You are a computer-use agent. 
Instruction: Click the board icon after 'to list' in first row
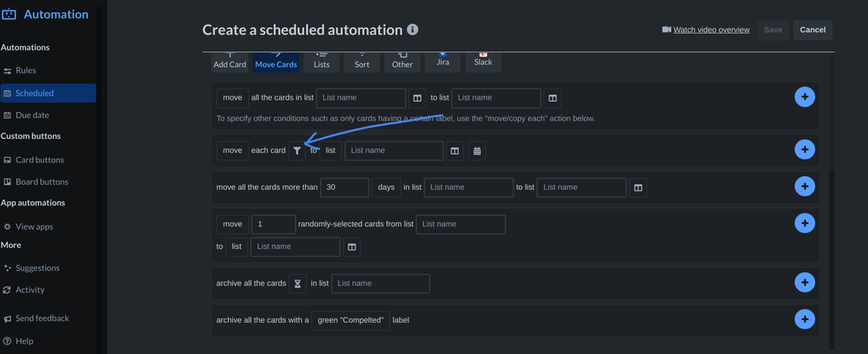coord(553,98)
